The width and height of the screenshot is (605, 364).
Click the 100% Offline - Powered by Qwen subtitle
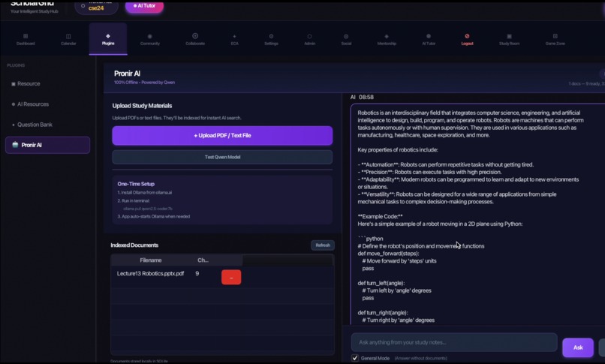[144, 83]
